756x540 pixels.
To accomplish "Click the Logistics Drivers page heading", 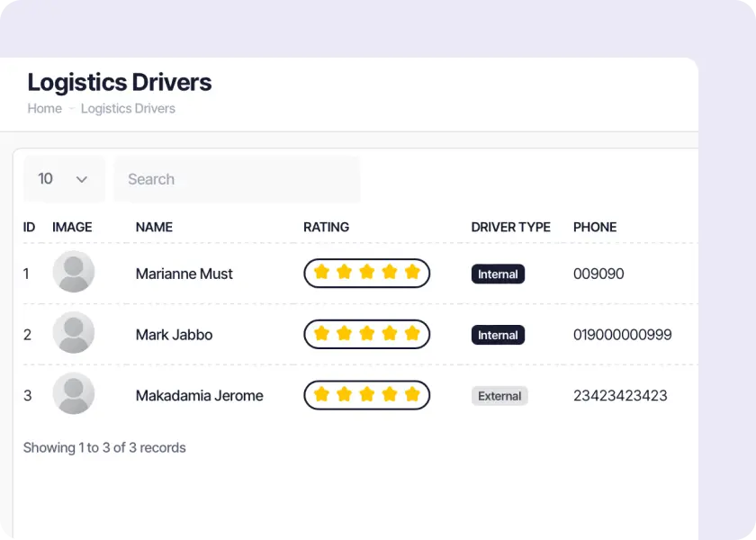I will 119,83.
